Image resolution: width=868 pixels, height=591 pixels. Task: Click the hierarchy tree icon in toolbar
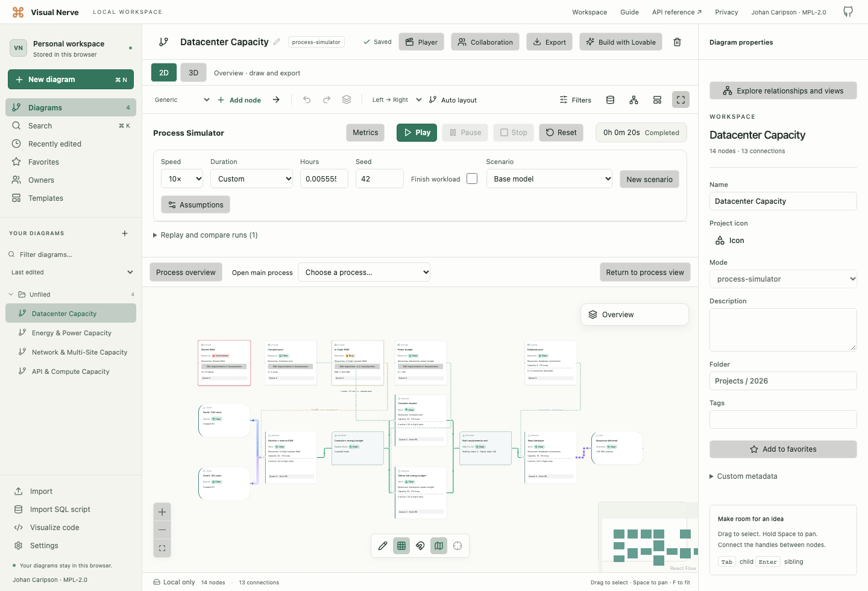click(634, 100)
